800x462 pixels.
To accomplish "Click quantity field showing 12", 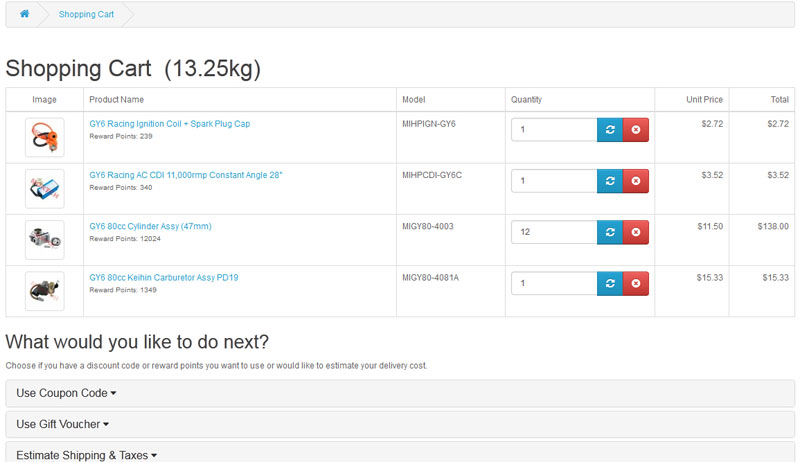I will point(554,232).
